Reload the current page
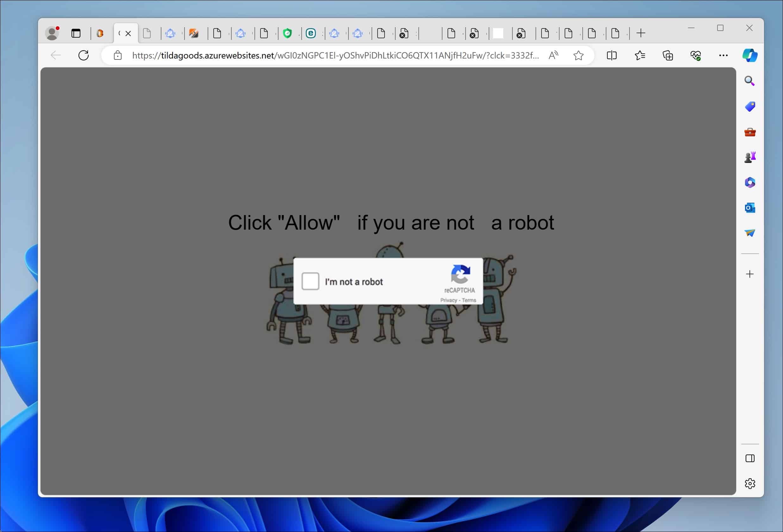This screenshot has width=783, height=532. [84, 55]
